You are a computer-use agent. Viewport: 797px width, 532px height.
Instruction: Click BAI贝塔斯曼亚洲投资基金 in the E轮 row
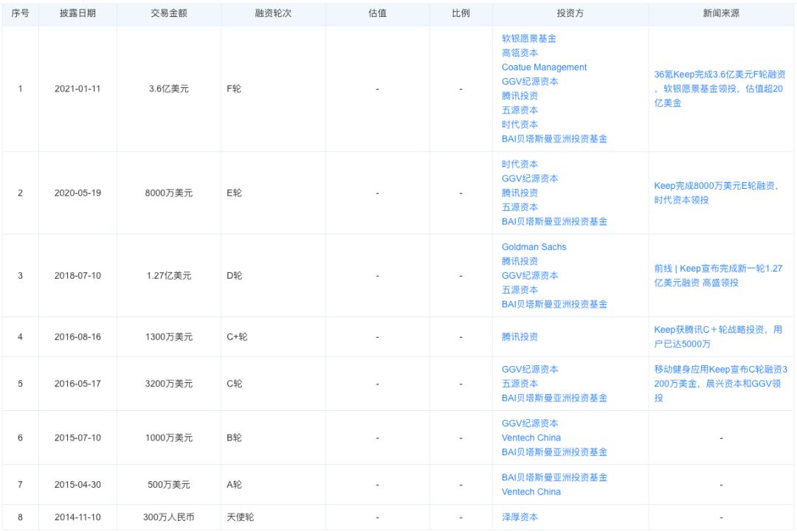click(554, 221)
